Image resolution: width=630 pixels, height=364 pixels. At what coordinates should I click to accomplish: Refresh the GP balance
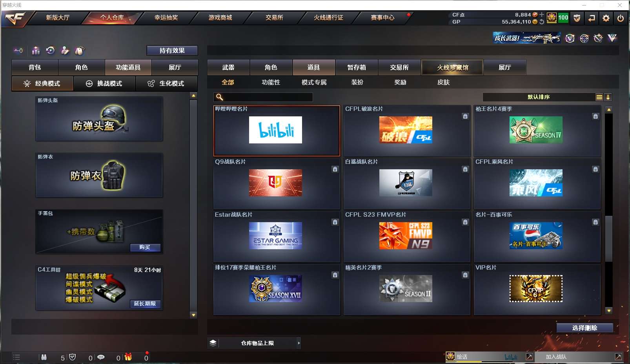tap(542, 22)
